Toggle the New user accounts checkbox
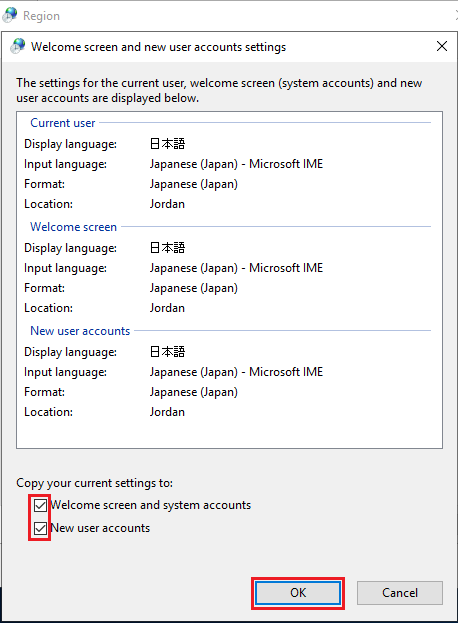The height and width of the screenshot is (623, 458). click(40, 528)
